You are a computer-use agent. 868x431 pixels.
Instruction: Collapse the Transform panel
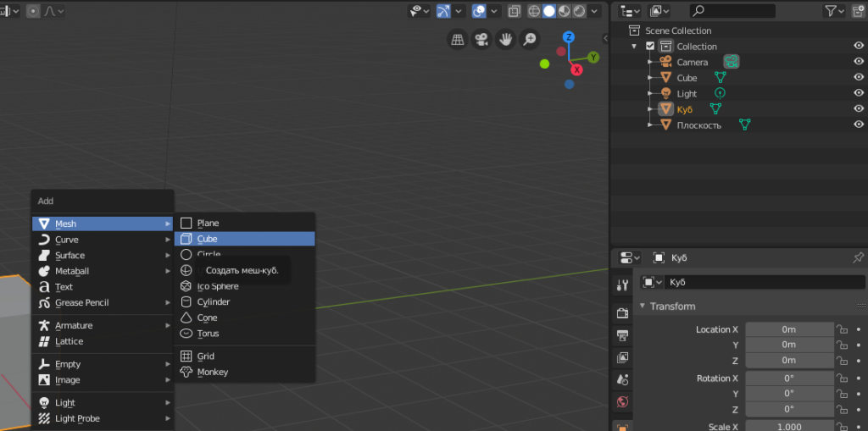[643, 307]
